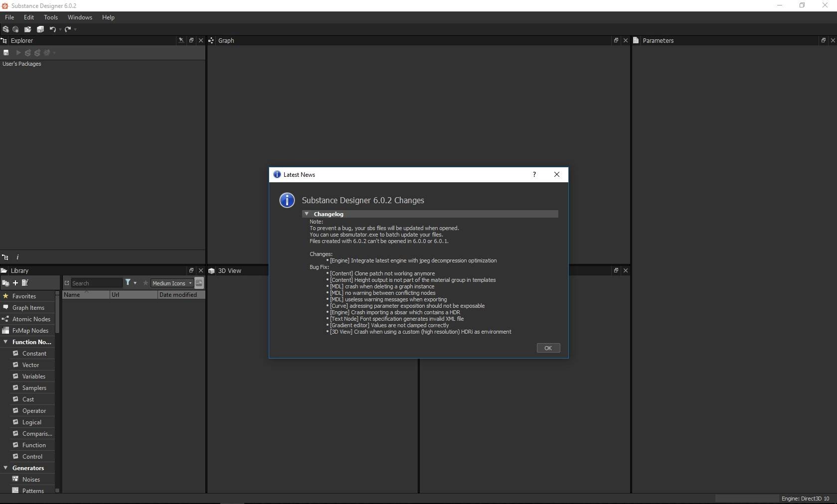Collapse the Function Nodes category triangle
Image resolution: width=837 pixels, height=504 pixels.
coord(5,342)
